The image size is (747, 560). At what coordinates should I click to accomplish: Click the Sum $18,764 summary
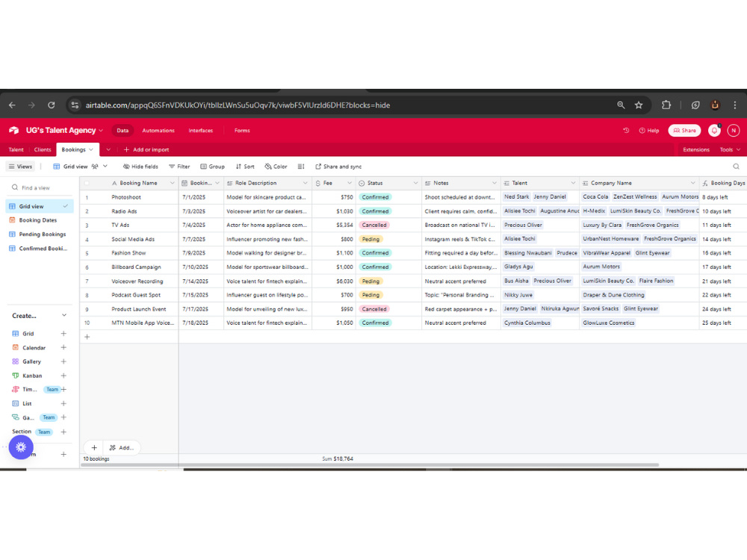[338, 459]
